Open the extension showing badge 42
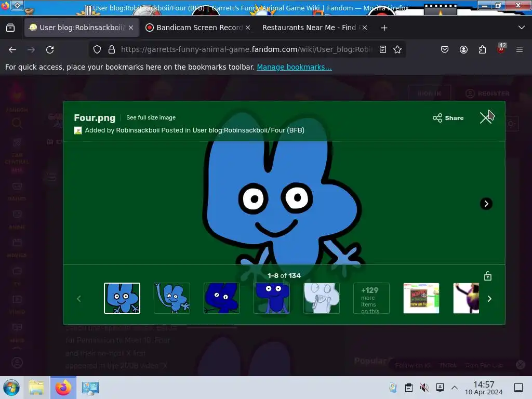Viewport: 532px width, 399px height. [x=501, y=48]
